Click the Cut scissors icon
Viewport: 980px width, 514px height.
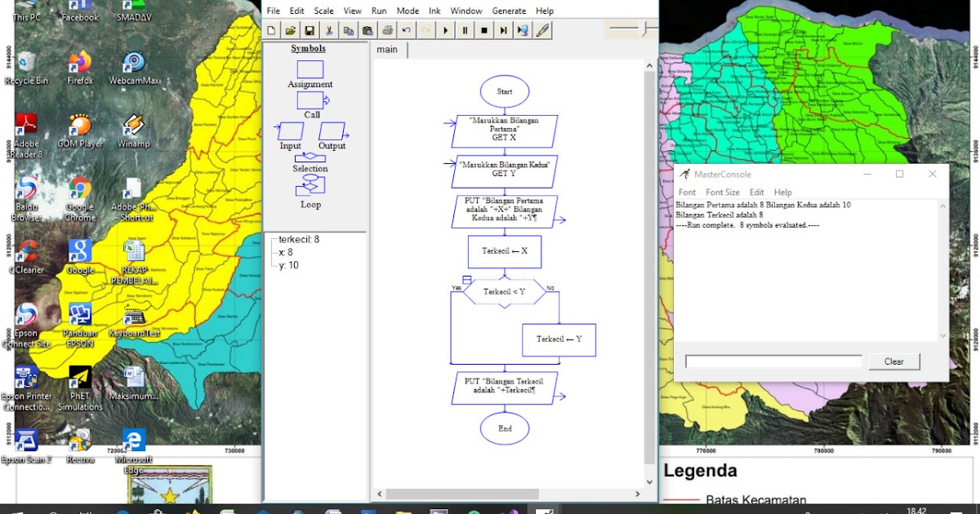point(329,30)
